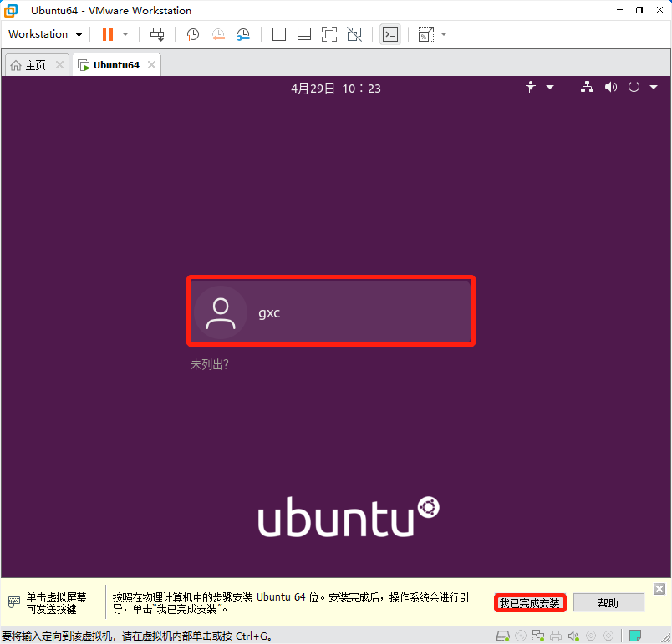672x644 pixels.
Task: Toggle the library sidebar panel icon
Action: click(279, 34)
